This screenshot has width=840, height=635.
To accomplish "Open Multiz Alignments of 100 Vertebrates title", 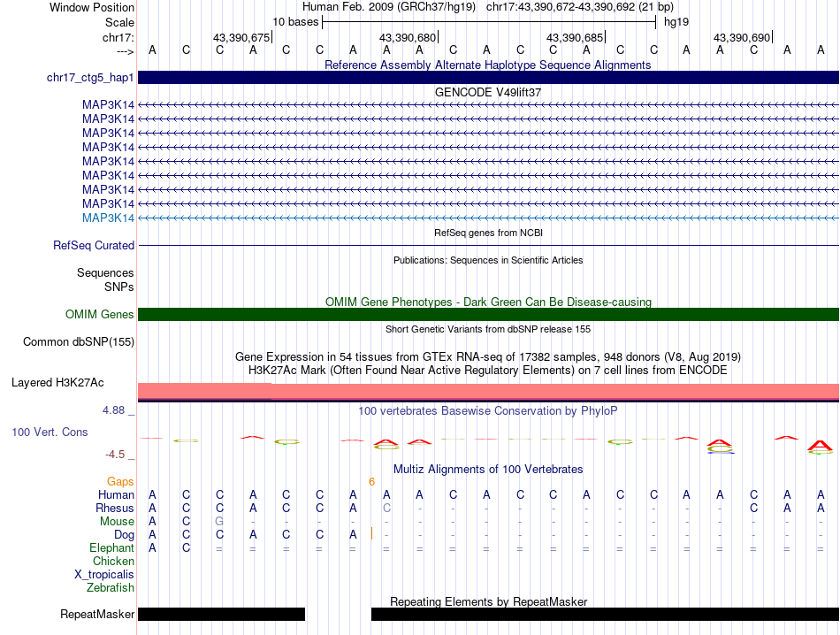I will coord(488,470).
